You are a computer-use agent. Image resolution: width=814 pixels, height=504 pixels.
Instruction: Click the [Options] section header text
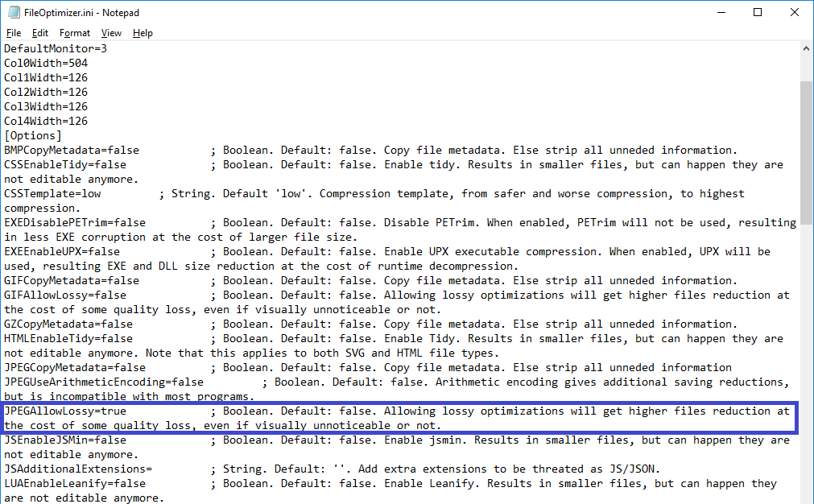coord(32,136)
